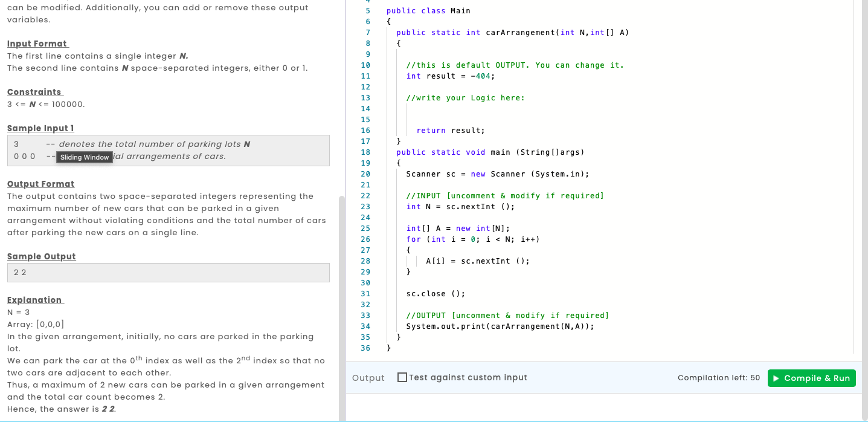Select the Sample Output box showing 2 2
The image size is (868, 422).
(169, 272)
